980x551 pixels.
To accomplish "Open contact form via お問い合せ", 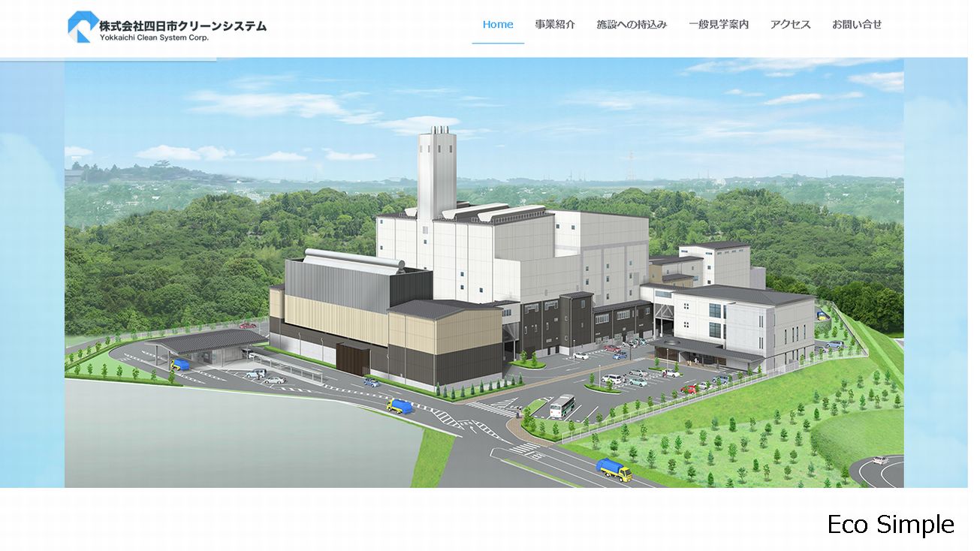I will click(857, 24).
